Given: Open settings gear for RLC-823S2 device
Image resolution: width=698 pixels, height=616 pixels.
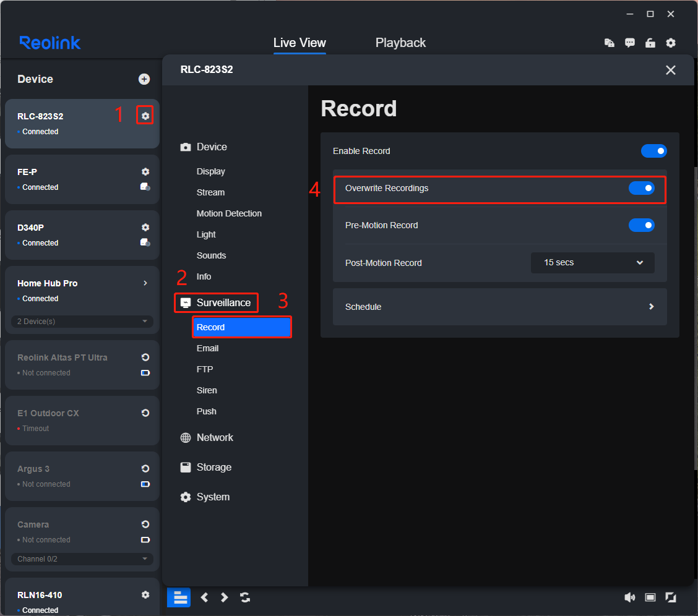Looking at the screenshot, I should [x=145, y=116].
